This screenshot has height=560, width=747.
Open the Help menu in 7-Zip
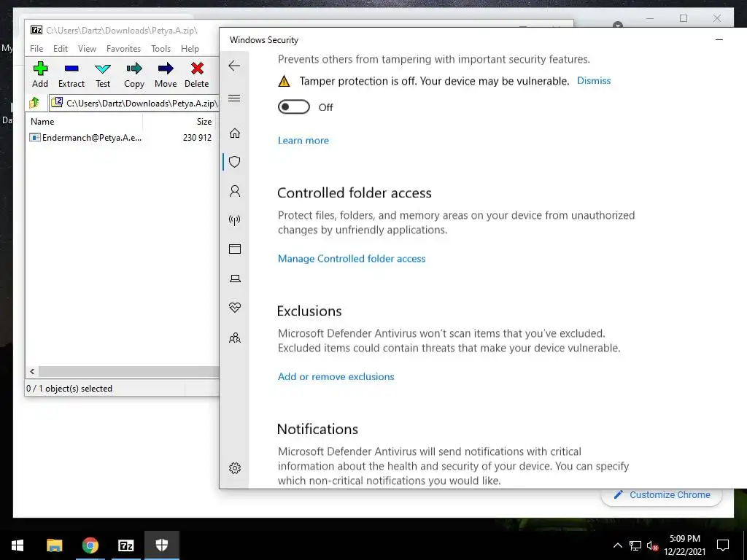[190, 49]
